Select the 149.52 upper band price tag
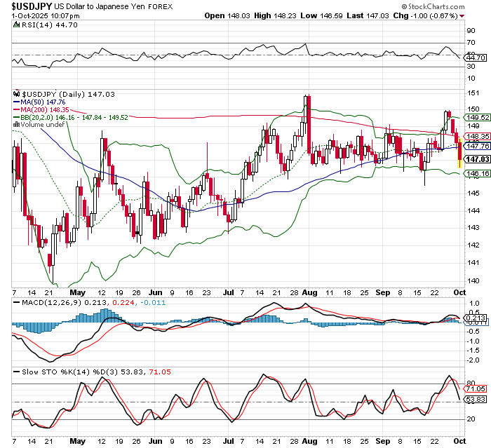491x448 pixels. click(476, 118)
